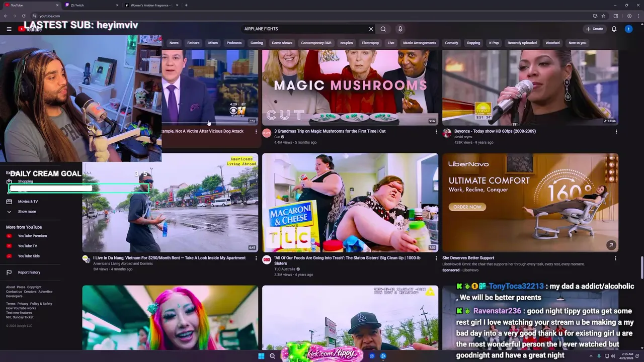644x362 pixels.
Task: Select the Electropop filter chip
Action: 370,43
